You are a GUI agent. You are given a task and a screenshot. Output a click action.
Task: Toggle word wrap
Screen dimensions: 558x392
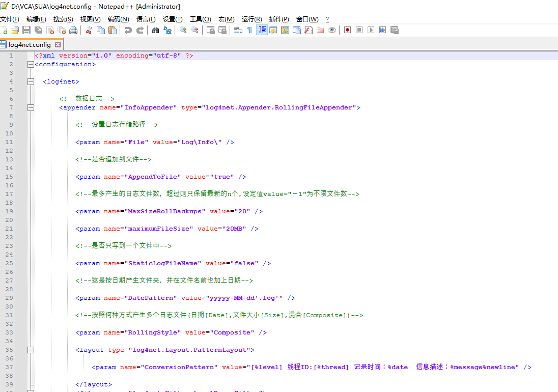[x=238, y=30]
